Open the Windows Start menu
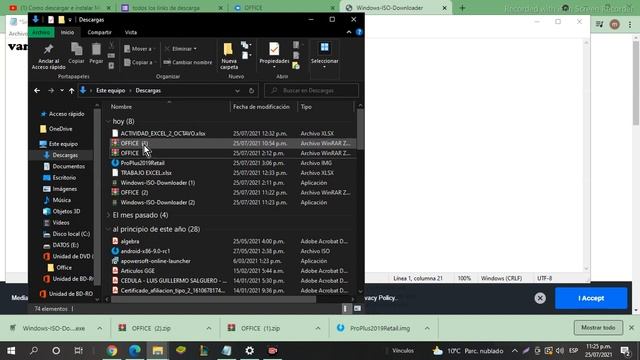This screenshot has height=360, width=640. pyautogui.click(x=11, y=351)
